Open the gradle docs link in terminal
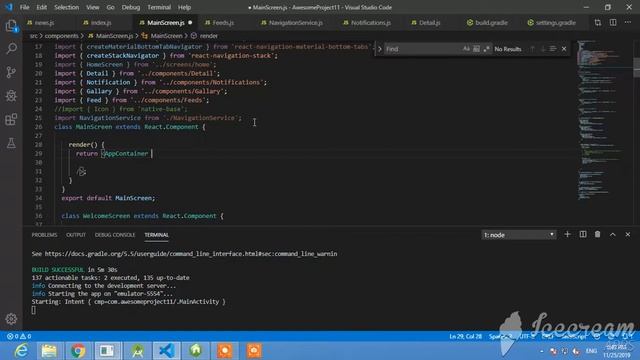 (191, 254)
